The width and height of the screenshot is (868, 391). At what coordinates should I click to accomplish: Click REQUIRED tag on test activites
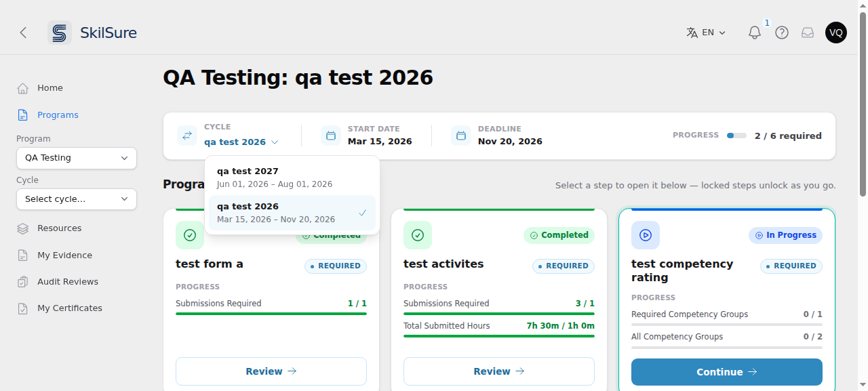coord(564,266)
